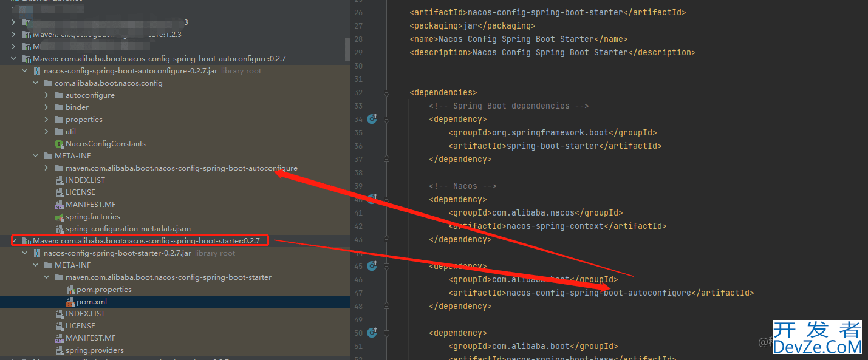Click the properties package folder icon
The height and width of the screenshot is (360, 868).
coord(59,120)
